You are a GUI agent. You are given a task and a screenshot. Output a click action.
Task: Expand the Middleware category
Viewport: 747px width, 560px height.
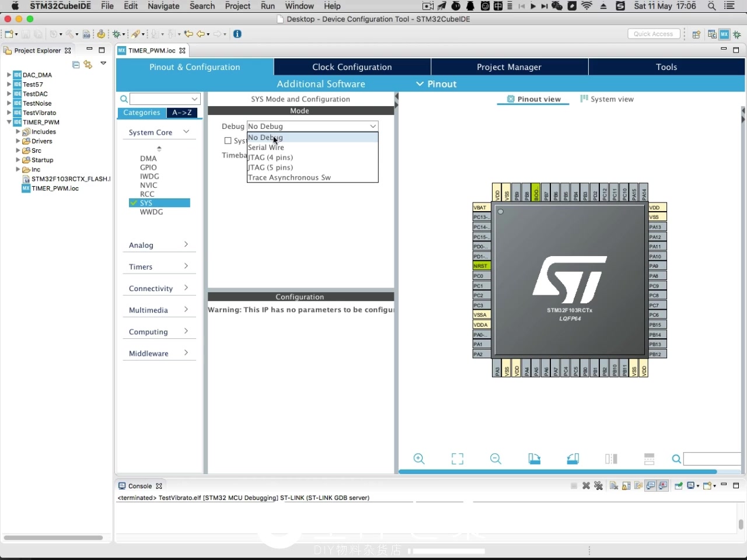tap(159, 353)
